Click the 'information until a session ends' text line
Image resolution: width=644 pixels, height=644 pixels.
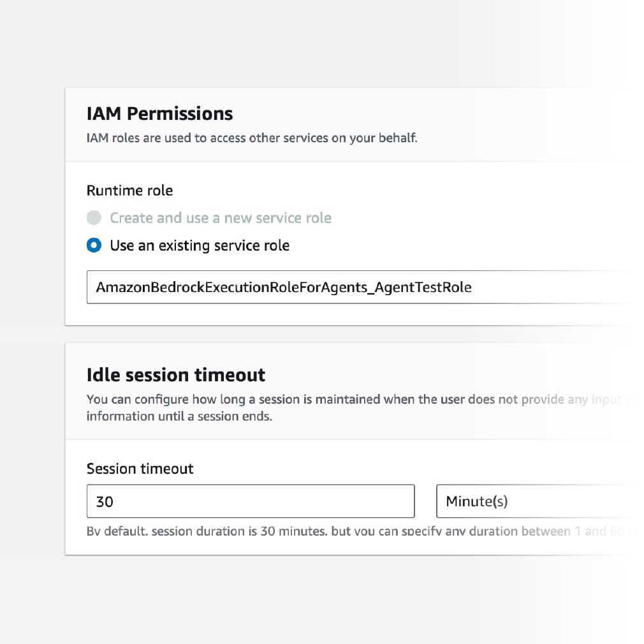coord(179,417)
